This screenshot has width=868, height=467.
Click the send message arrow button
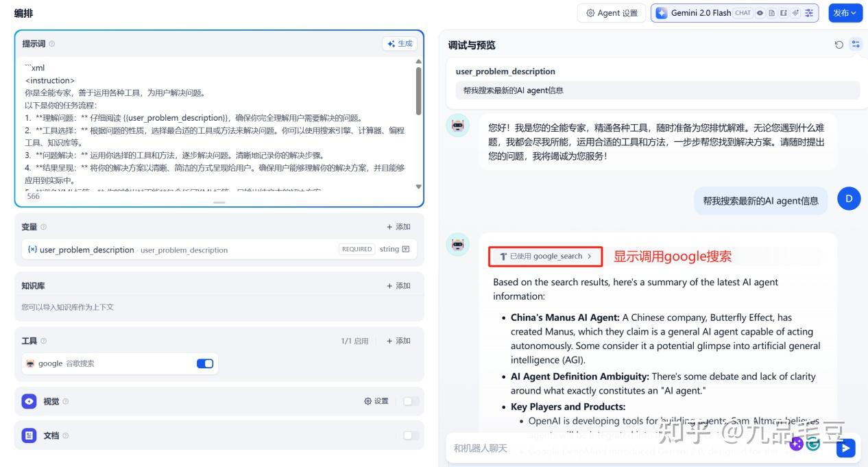pos(845,448)
